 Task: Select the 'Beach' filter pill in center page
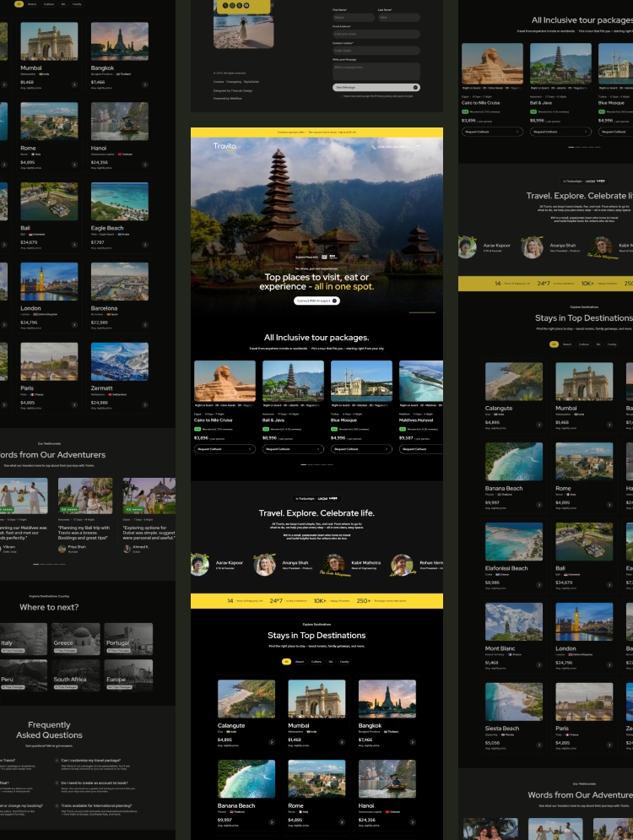(300, 662)
